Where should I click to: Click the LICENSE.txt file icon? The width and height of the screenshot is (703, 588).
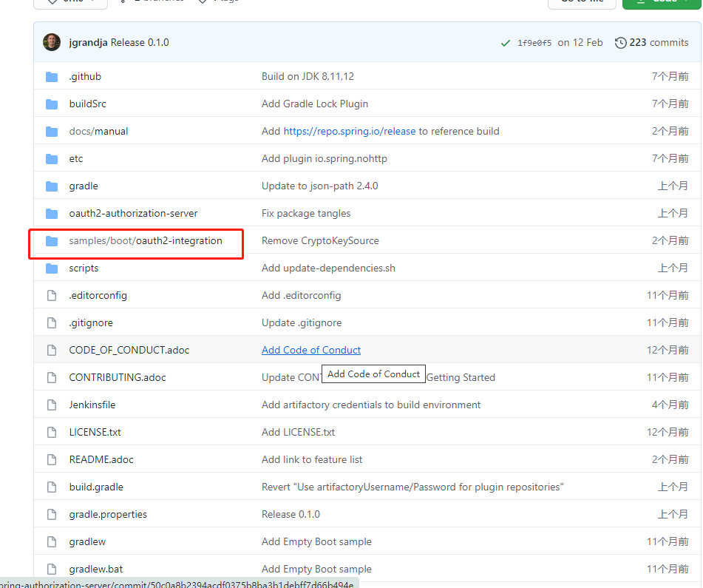(x=52, y=433)
